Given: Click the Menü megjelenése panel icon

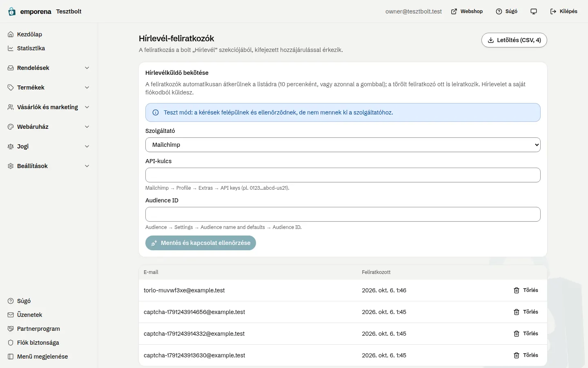Looking at the screenshot, I should 11,357.
